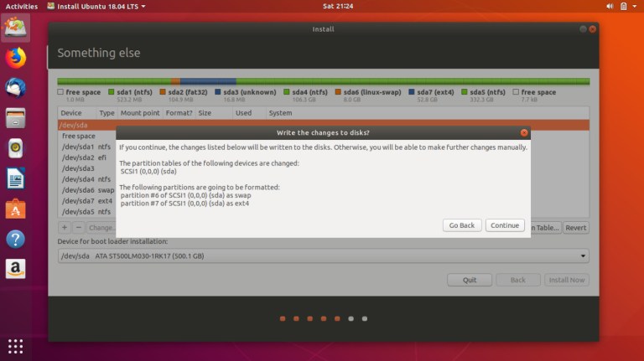Open the Files manager dock icon
This screenshot has width=644, height=361.
tap(16, 118)
